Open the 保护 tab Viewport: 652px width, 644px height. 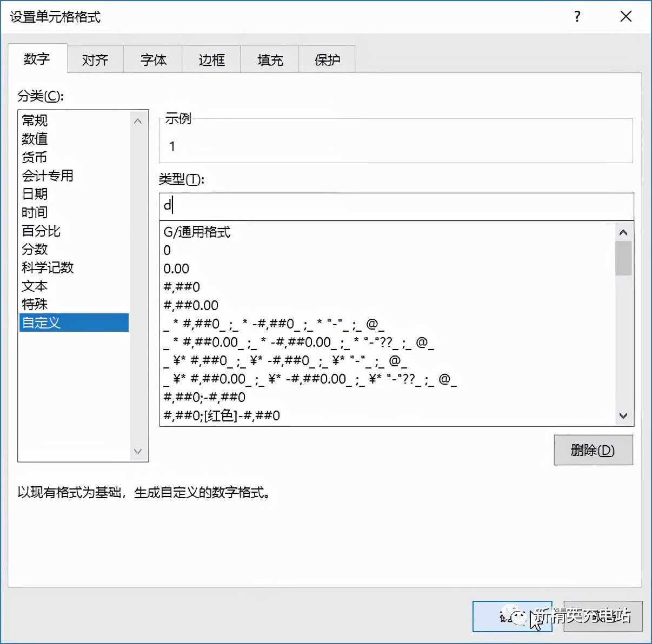(x=327, y=59)
